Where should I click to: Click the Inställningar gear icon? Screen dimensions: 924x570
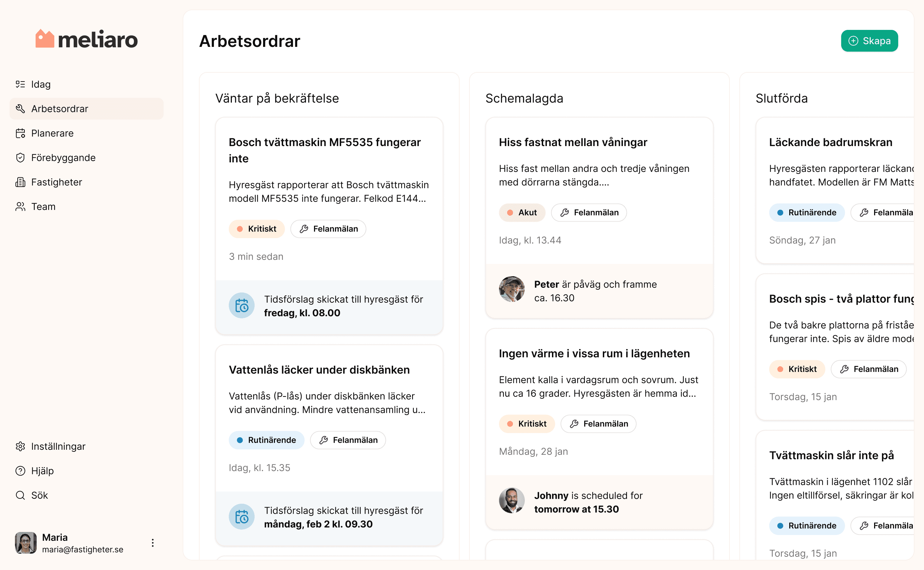point(20,446)
